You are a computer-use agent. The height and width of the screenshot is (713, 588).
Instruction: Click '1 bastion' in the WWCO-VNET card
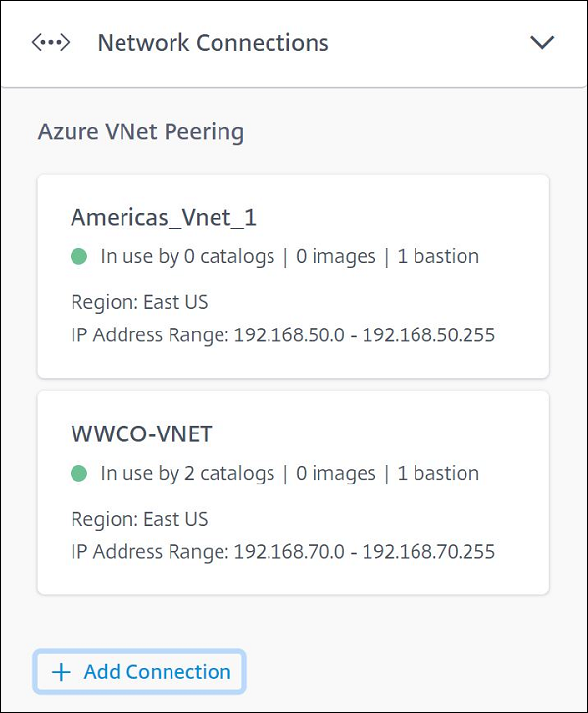[438, 474]
